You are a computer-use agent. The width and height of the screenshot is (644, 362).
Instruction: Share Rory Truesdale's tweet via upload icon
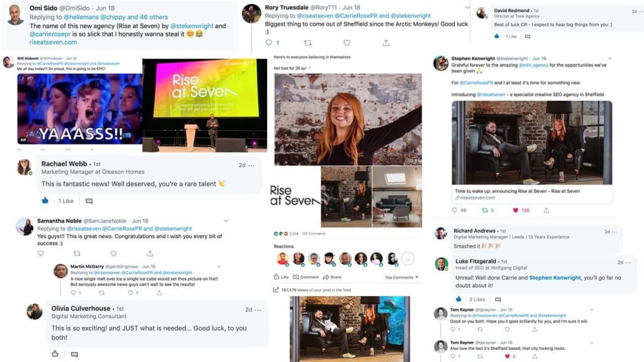click(386, 43)
